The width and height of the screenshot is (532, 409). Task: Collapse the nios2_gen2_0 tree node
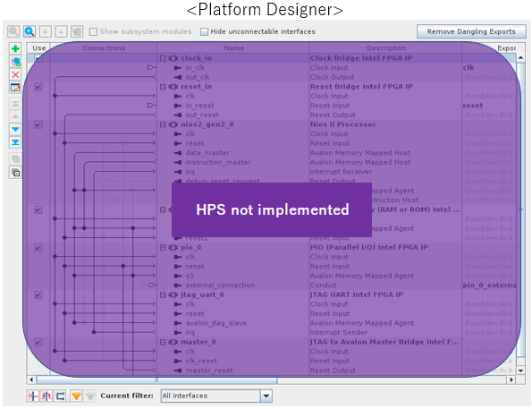point(163,124)
